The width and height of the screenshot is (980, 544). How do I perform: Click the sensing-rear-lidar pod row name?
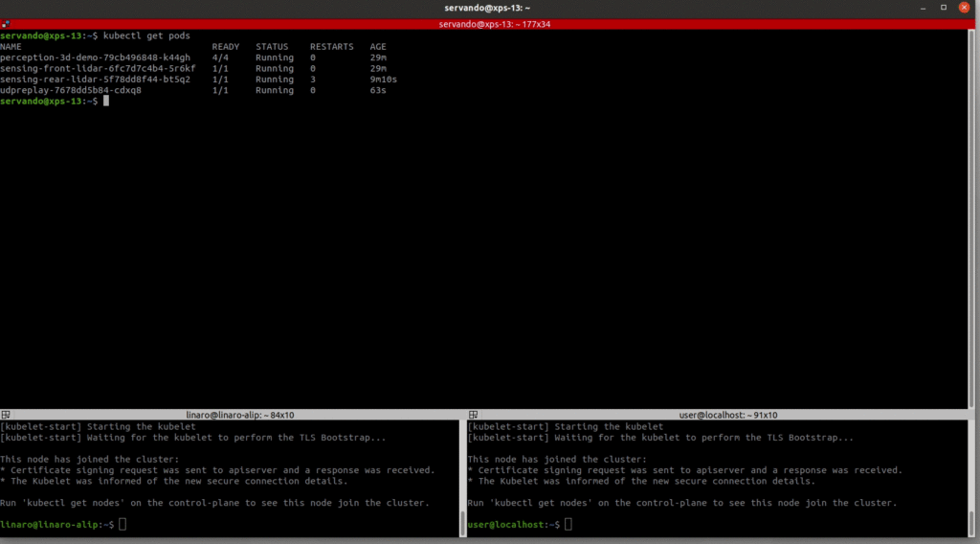pos(95,79)
